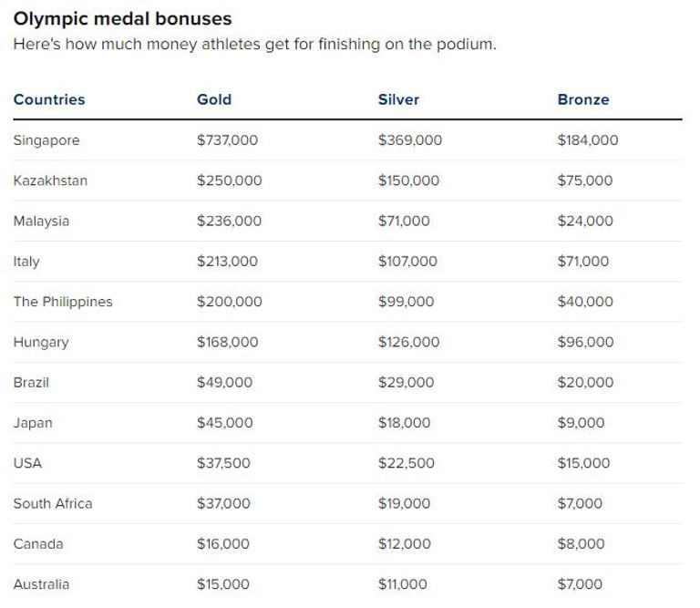Click Japan's gold bonus $45,000
700x608 pixels.
coord(225,423)
